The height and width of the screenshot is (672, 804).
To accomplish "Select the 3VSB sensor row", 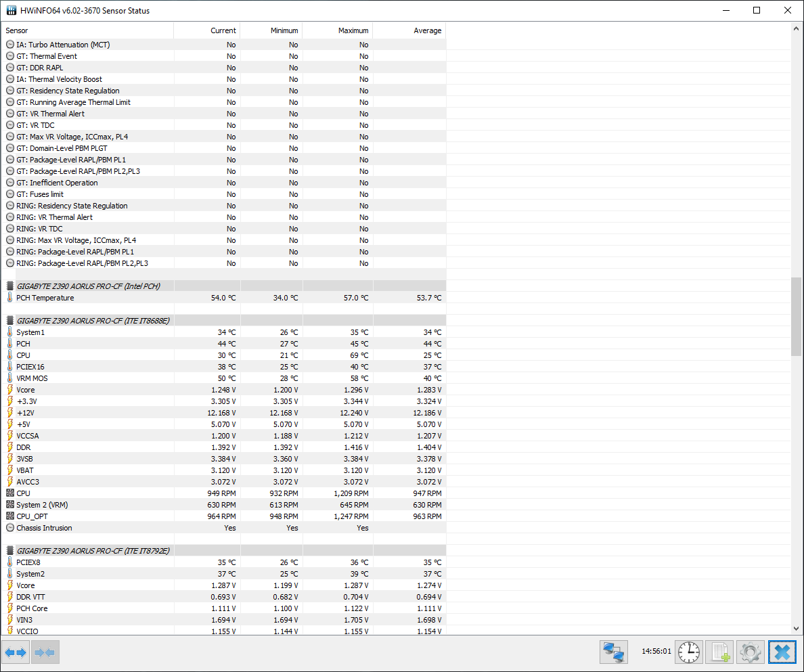I will click(223, 459).
